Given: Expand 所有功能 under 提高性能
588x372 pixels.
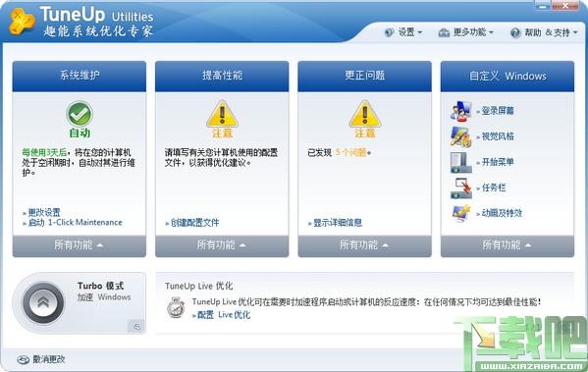Looking at the screenshot, I should tap(222, 245).
